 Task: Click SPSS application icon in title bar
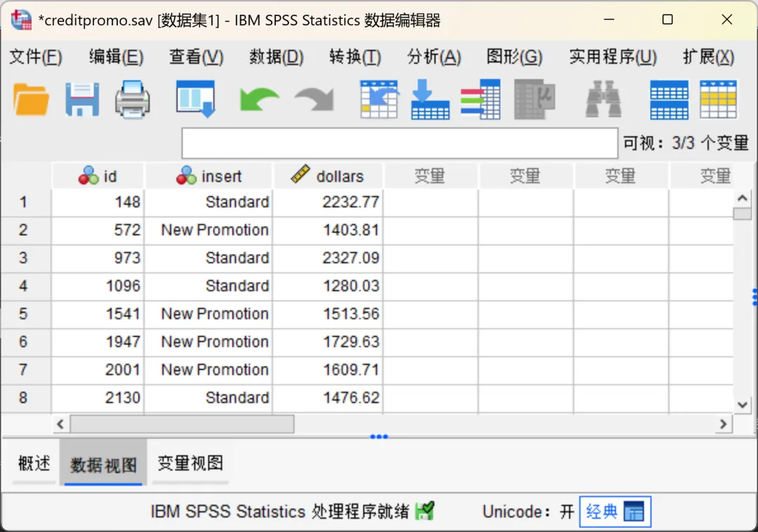click(x=21, y=20)
